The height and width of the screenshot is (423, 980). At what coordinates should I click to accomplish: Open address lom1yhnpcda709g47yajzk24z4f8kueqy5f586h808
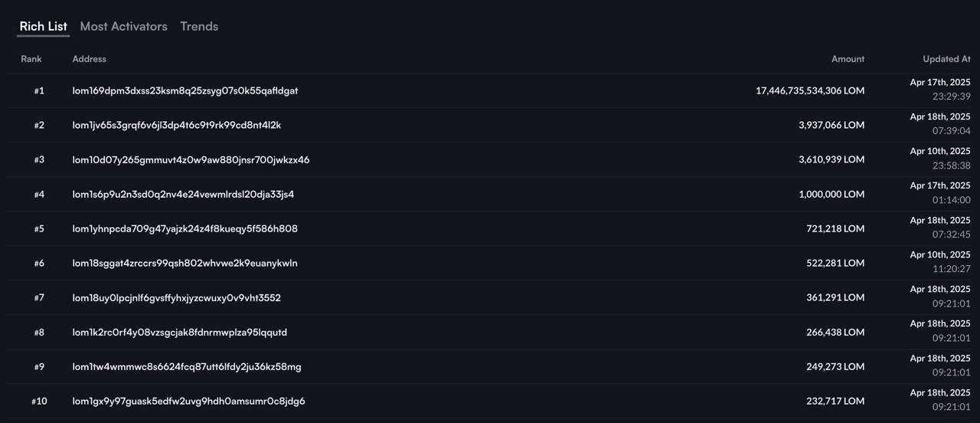tap(185, 228)
